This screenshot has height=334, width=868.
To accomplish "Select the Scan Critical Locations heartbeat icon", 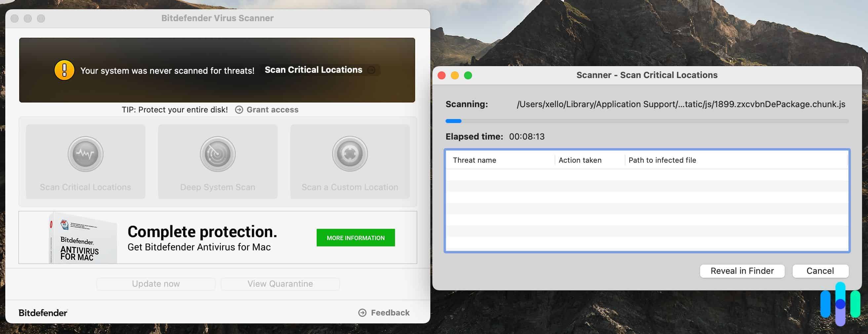I will [x=85, y=154].
